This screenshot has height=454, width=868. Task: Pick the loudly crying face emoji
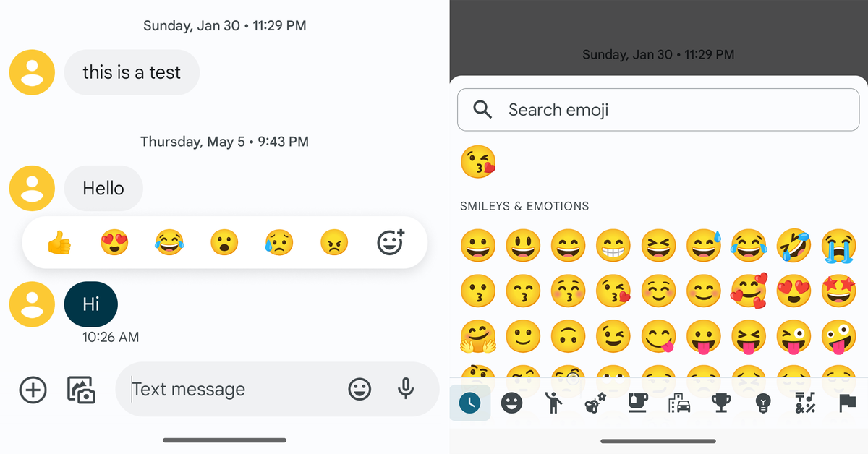click(839, 246)
